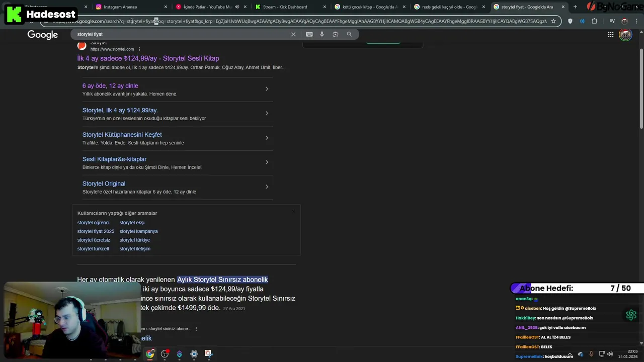Open the volume control in system tray
644x362 pixels.
tap(610, 354)
